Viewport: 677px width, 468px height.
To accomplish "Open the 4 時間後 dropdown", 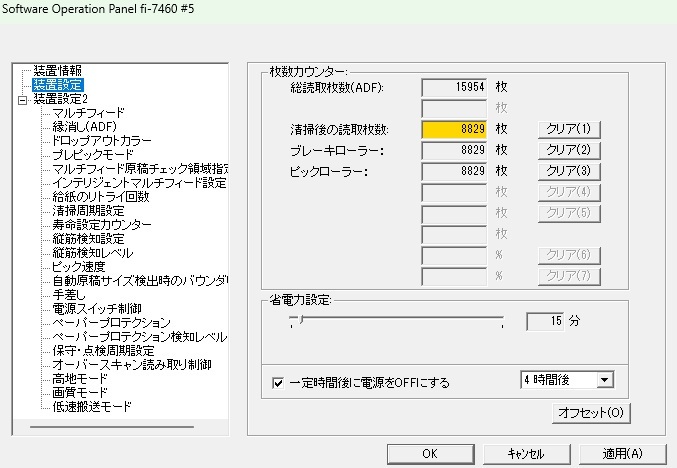I will pos(605,380).
